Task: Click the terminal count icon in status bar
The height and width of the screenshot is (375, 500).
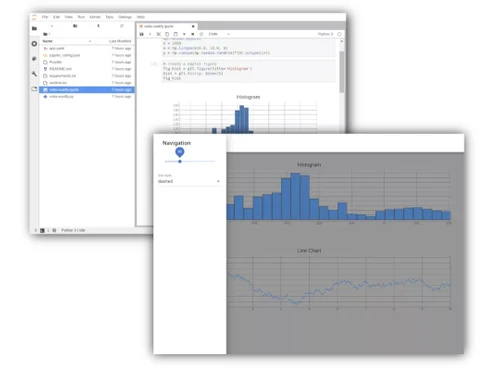Action: point(42,230)
